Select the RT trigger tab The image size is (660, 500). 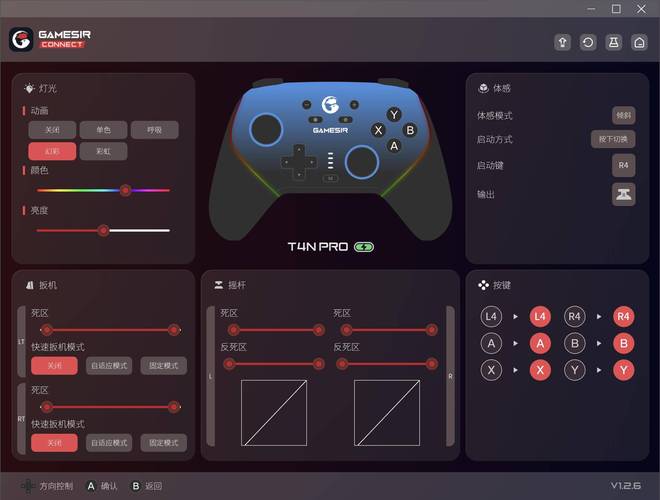pyautogui.click(x=21, y=419)
